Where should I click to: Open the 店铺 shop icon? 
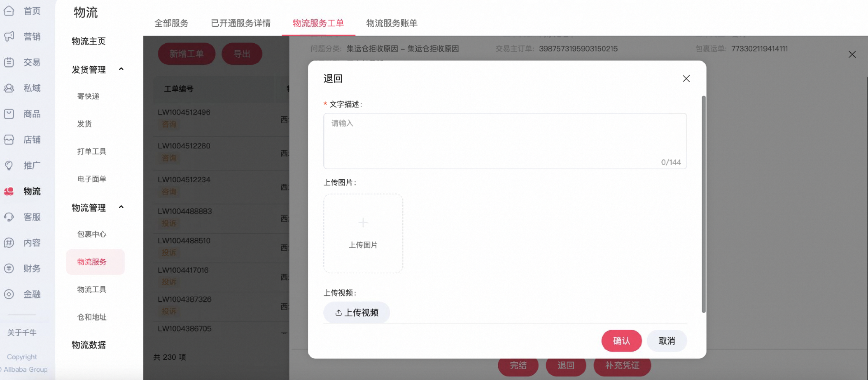tap(9, 140)
